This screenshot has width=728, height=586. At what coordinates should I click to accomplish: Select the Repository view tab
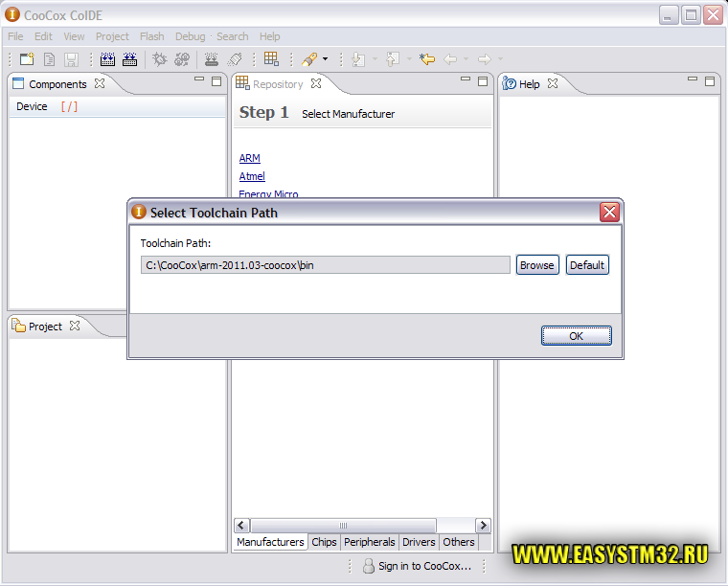pyautogui.click(x=278, y=84)
